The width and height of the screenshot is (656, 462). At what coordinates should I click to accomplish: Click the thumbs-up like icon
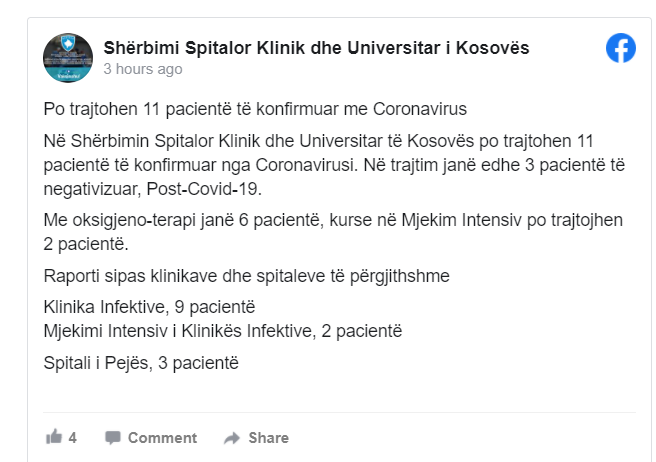pos(54,437)
